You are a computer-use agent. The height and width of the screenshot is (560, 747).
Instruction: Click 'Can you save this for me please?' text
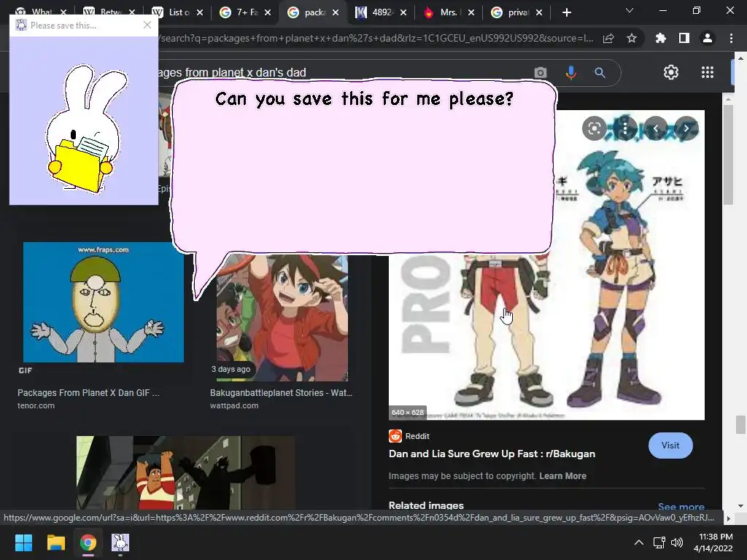[364, 99]
